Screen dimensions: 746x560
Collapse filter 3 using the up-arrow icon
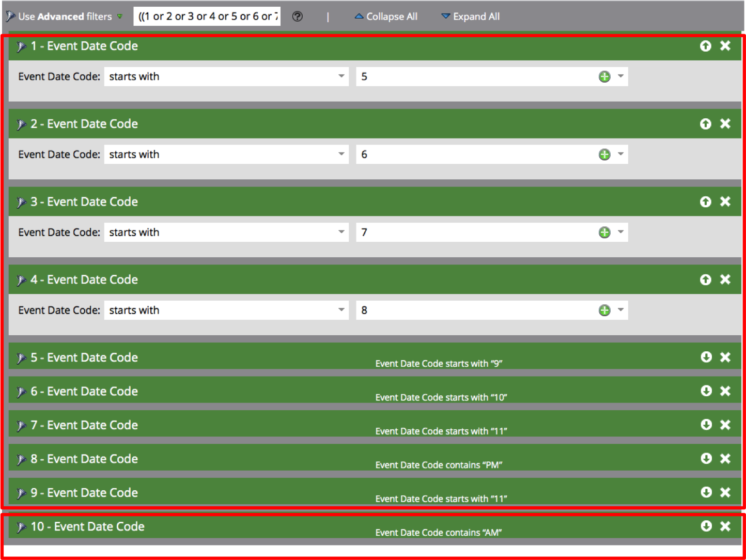(x=706, y=202)
